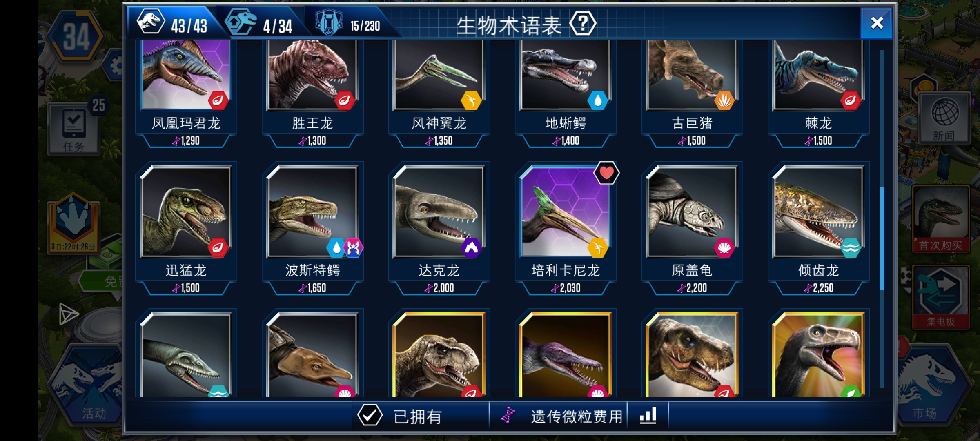The image size is (980, 441).
Task: Click the creature list vertical scrollbar
Action: [882, 218]
